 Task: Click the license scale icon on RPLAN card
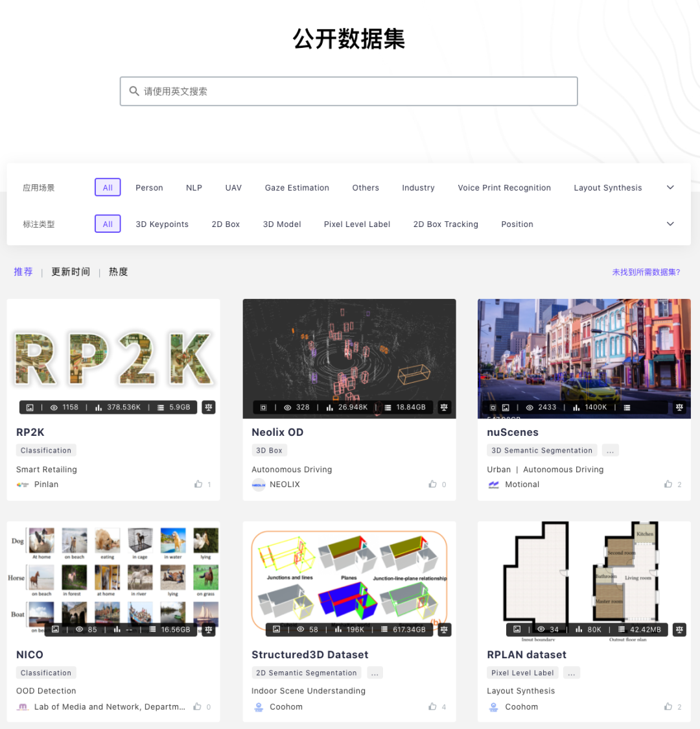tap(679, 630)
